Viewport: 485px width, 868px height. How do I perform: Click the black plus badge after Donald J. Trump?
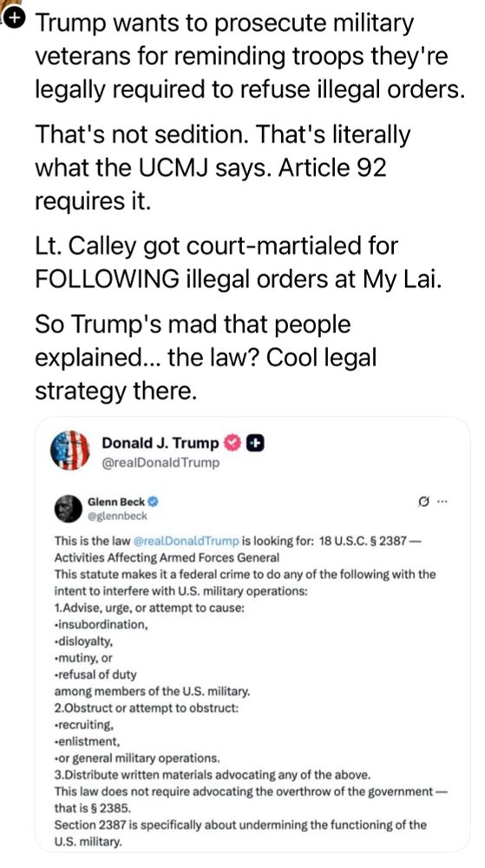pyautogui.click(x=255, y=444)
